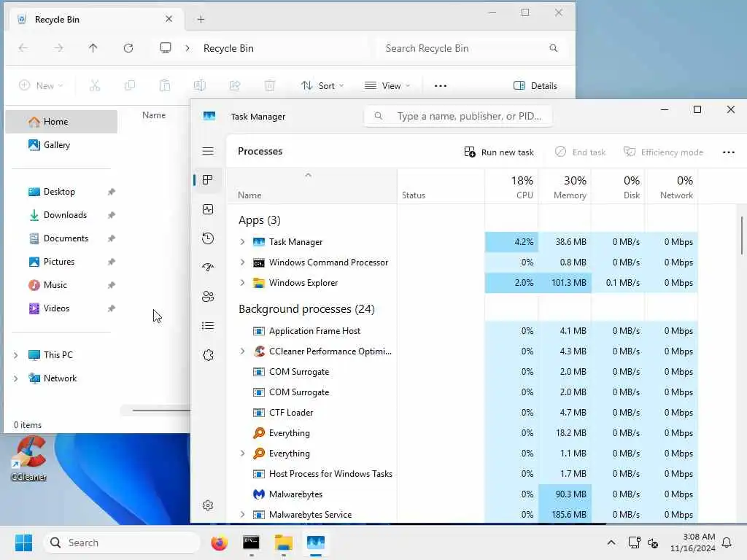Expand CCleaner Performance Optimizer row
747x560 pixels.
[x=242, y=351]
